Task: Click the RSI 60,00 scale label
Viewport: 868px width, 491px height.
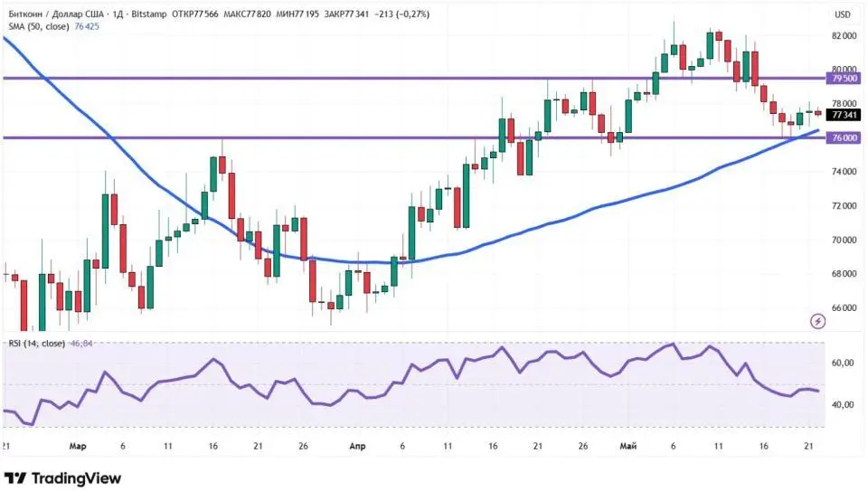Action: [843, 364]
